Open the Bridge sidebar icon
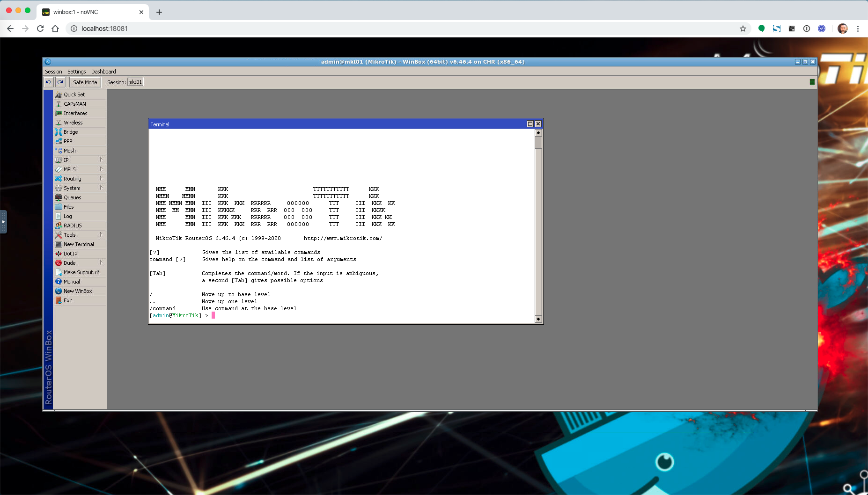Viewport: 868px width, 495px height. (x=59, y=132)
